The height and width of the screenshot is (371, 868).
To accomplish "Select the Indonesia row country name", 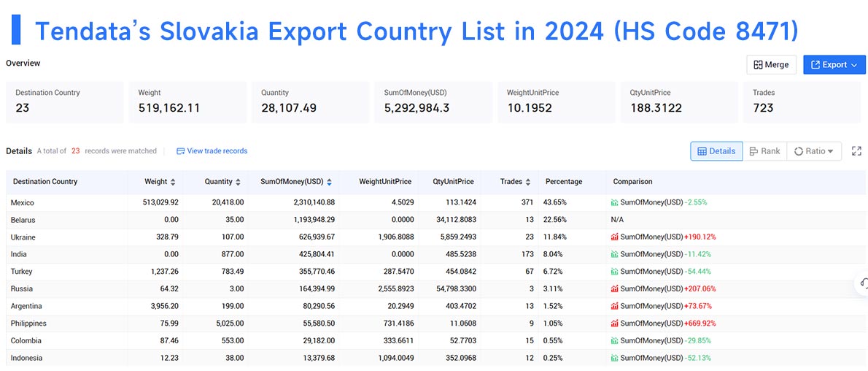I will click(x=26, y=358).
